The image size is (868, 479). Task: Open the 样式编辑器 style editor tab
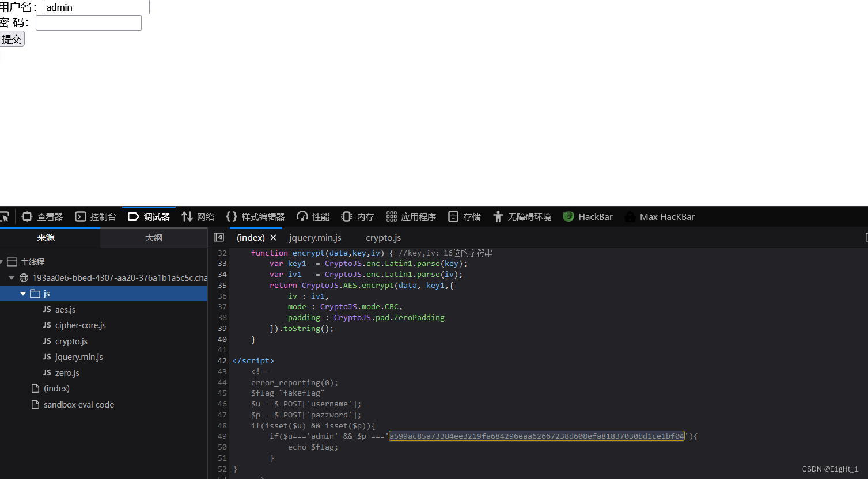click(x=256, y=216)
